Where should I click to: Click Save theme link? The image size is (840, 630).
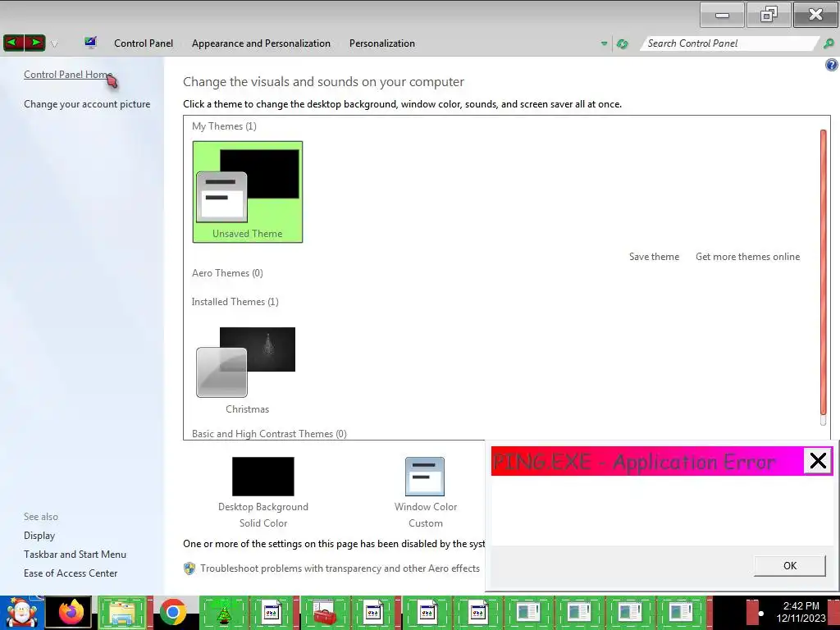point(654,257)
